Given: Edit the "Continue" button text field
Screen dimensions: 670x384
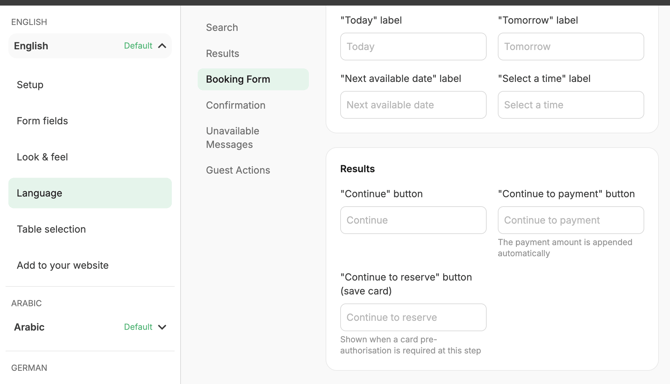Looking at the screenshot, I should pyautogui.click(x=413, y=220).
